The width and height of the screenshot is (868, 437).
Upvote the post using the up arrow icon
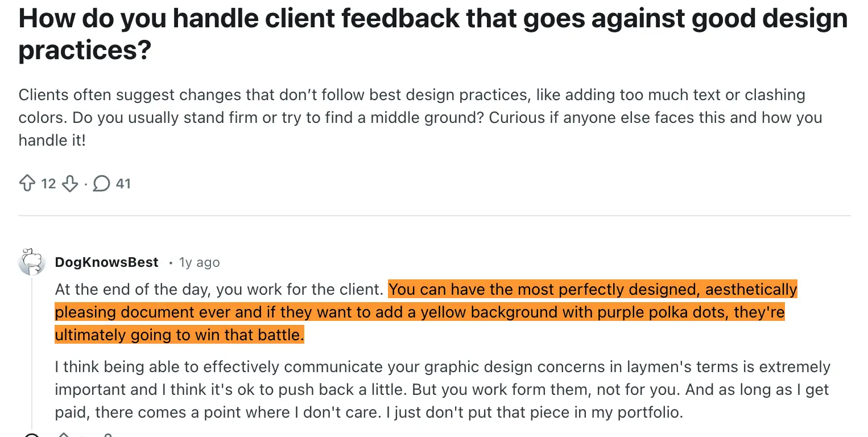[x=27, y=183]
